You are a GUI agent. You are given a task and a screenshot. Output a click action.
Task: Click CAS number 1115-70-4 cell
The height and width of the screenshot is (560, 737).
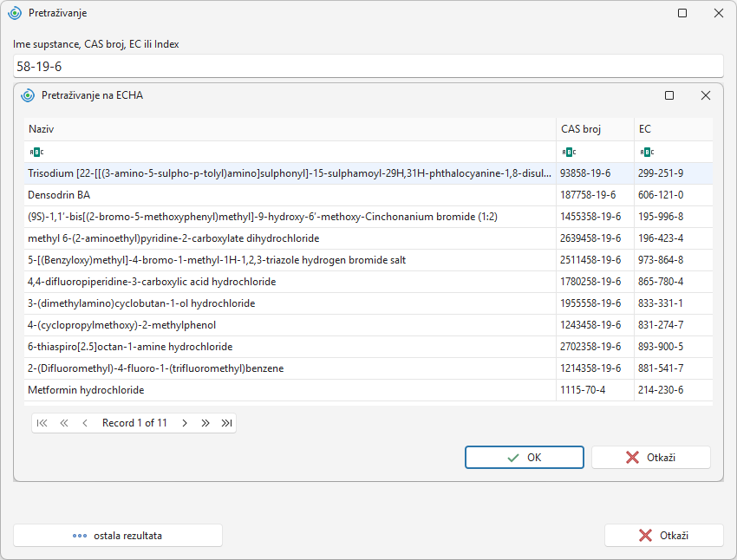tap(595, 389)
